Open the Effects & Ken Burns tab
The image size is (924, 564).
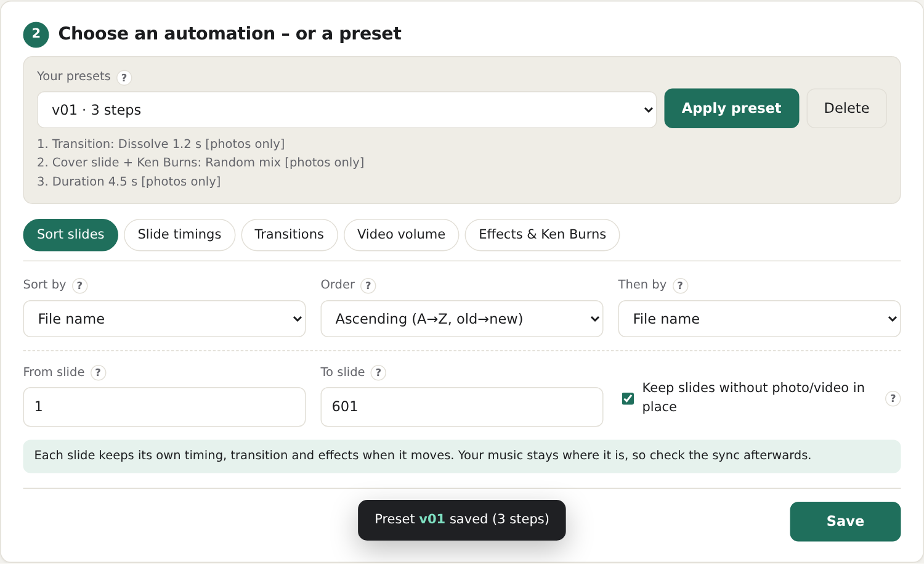pyautogui.click(x=543, y=235)
